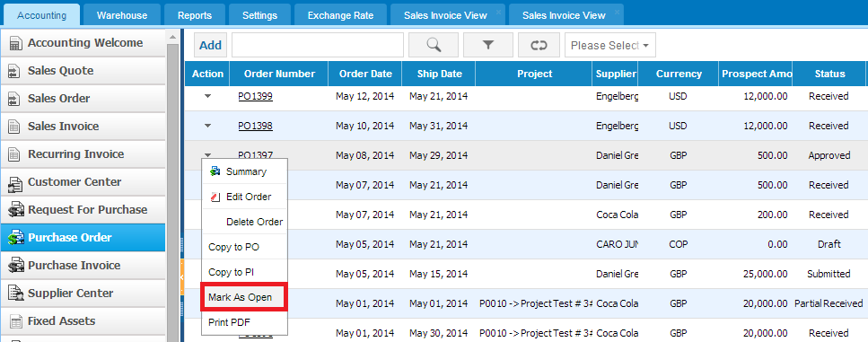Click the COP currency cell

coord(678,244)
